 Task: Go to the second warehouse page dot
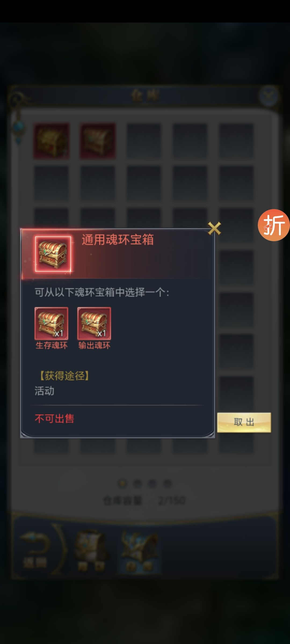[137, 484]
